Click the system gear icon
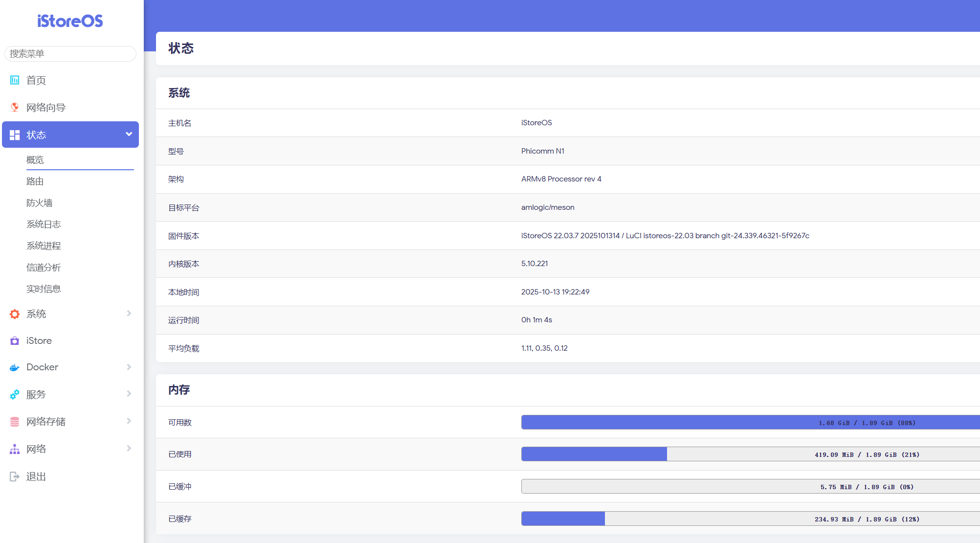The image size is (980, 543). pos(15,314)
